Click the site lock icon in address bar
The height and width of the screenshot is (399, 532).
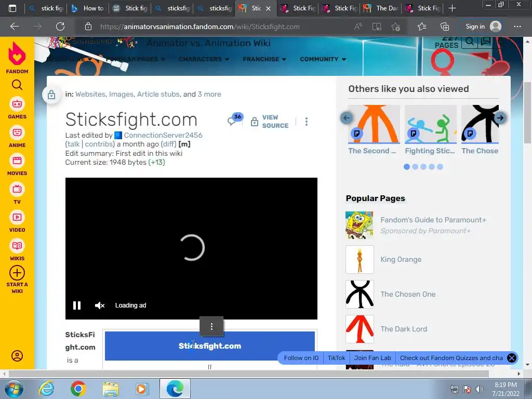(88, 26)
